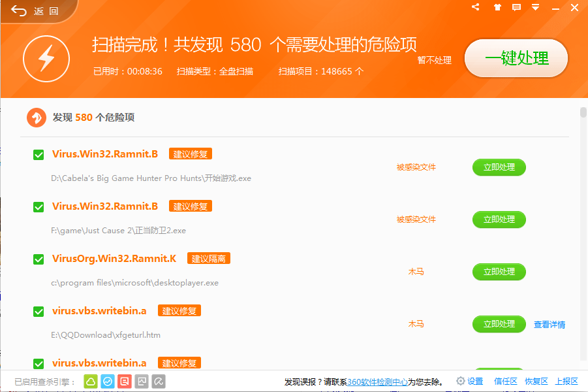Click the orange danger items icon
The image size is (588, 392).
[x=37, y=118]
